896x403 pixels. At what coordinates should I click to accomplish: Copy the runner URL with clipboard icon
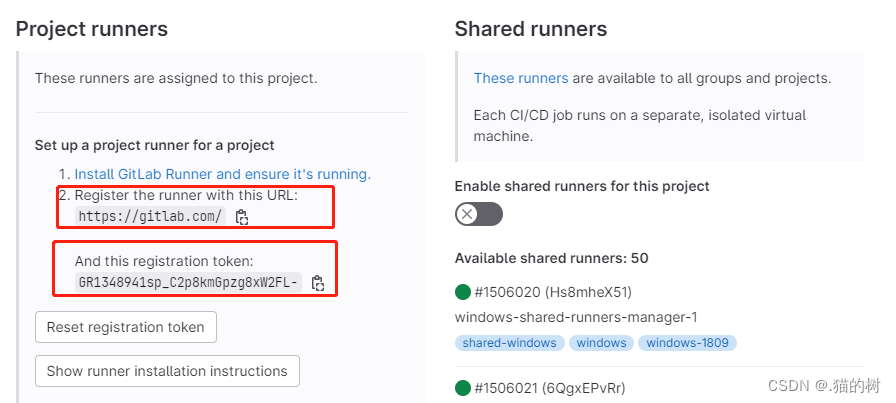tap(242, 217)
